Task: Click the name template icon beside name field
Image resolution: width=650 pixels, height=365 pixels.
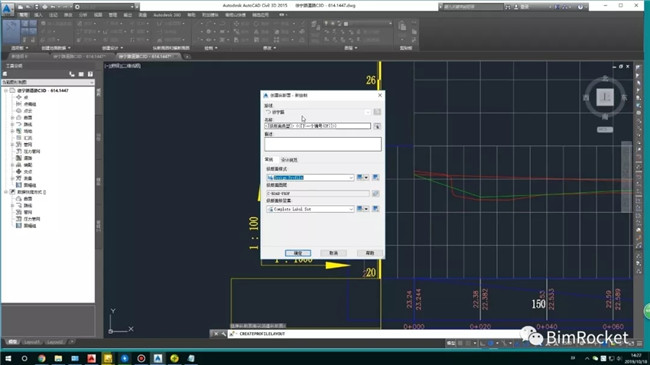Action: [x=377, y=126]
